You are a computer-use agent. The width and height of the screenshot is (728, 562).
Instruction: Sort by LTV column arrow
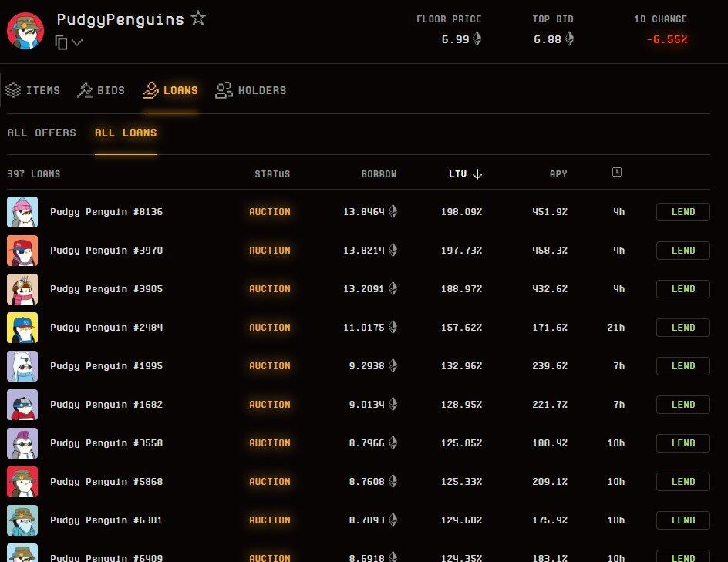(x=477, y=174)
